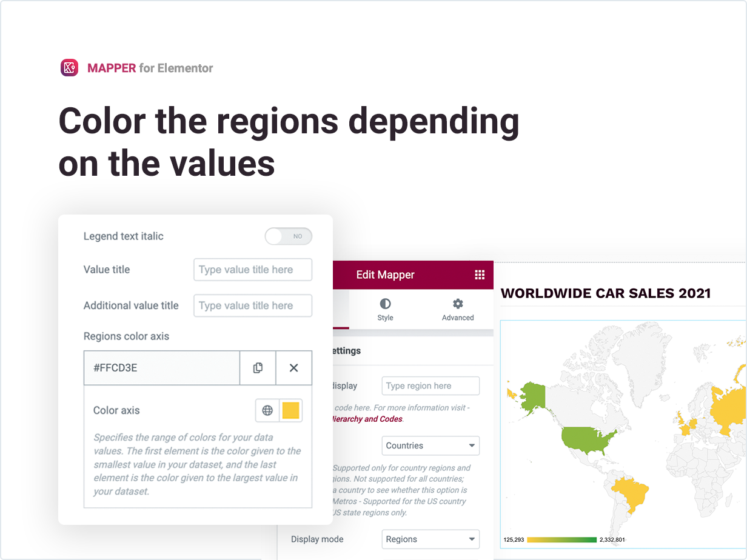The width and height of the screenshot is (747, 560).
Task: Click the map legend color gradient bar
Action: coord(562,539)
